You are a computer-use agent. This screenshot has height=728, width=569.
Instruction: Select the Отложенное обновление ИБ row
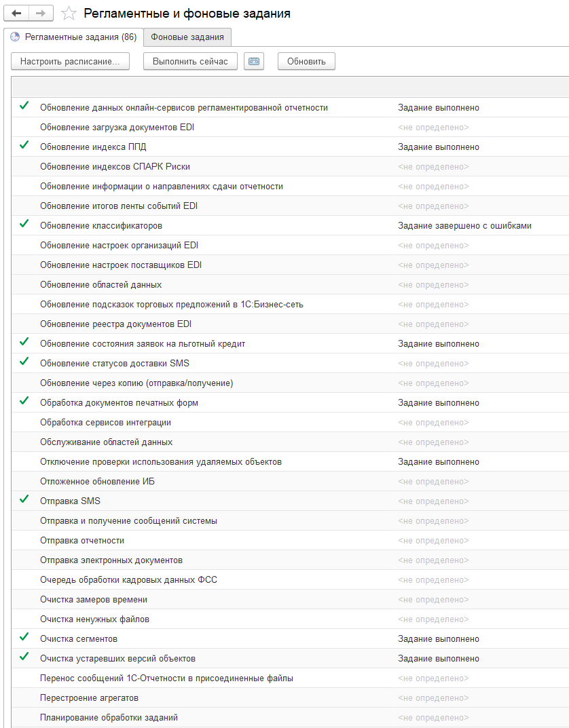tap(291, 482)
